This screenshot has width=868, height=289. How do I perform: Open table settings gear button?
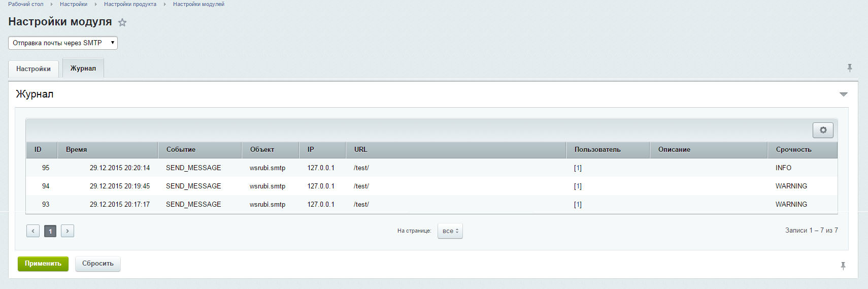tap(823, 130)
